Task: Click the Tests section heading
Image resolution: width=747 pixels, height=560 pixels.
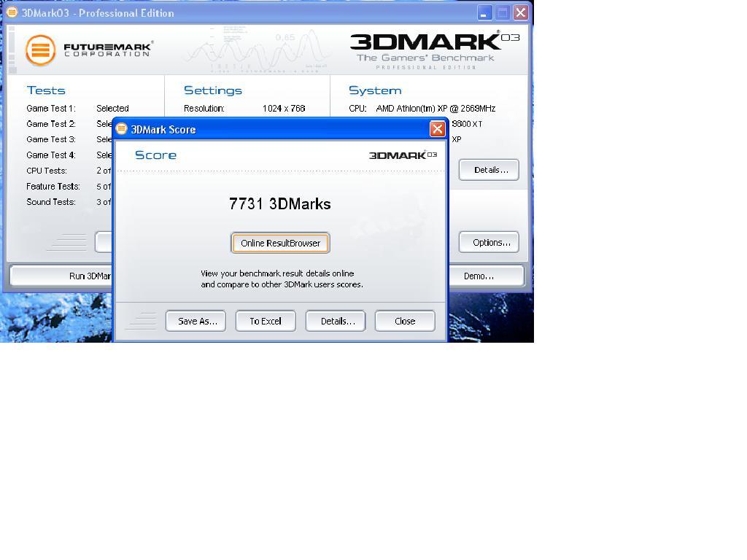Action: point(46,90)
